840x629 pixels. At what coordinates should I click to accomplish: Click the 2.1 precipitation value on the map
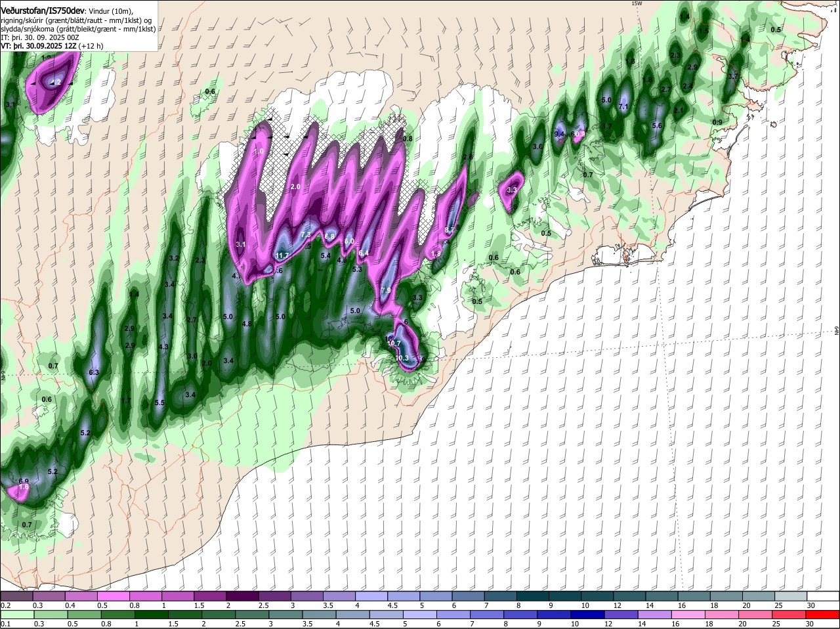pos(679,110)
